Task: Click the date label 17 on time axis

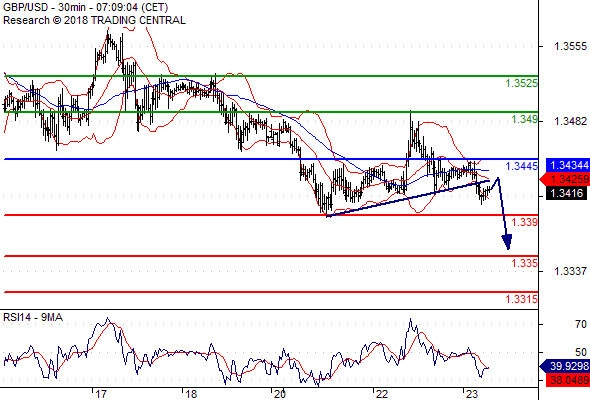Action: tap(100, 394)
